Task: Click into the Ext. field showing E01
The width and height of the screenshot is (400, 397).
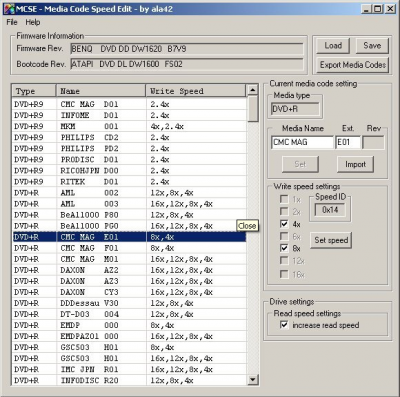Action: pos(348,142)
